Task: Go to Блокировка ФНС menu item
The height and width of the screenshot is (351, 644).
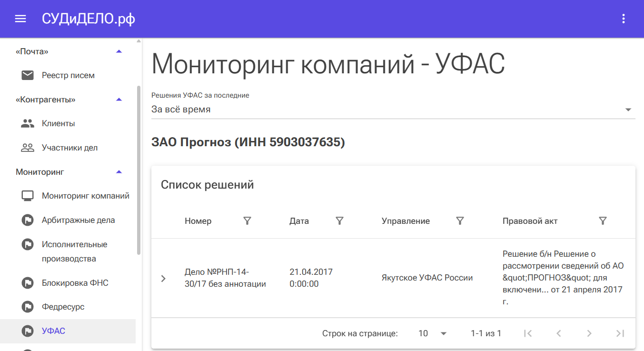Action: click(x=75, y=283)
